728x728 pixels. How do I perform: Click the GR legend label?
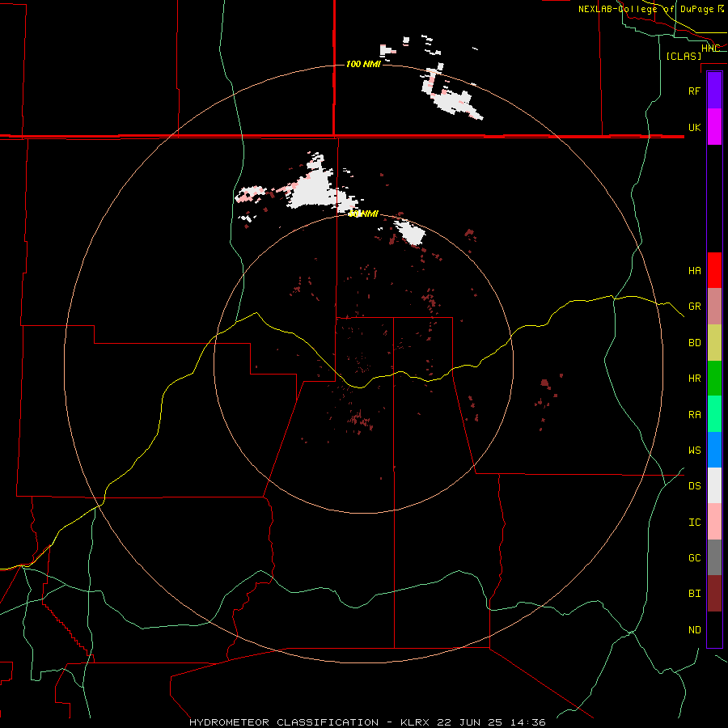(694, 307)
